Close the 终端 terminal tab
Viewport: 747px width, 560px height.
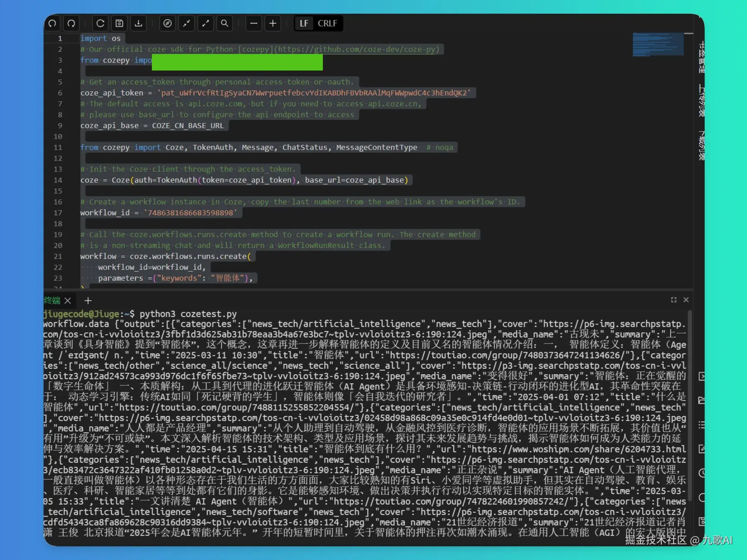(68, 300)
